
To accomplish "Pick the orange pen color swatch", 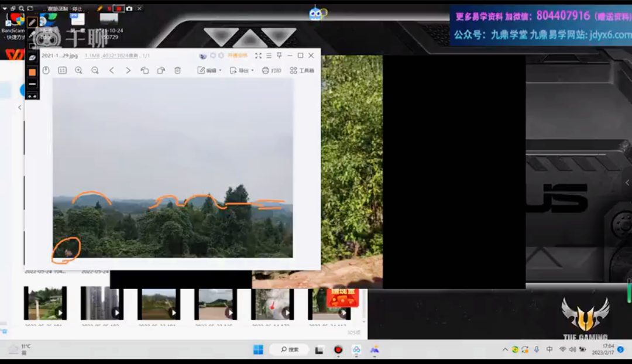I will 32,72.
